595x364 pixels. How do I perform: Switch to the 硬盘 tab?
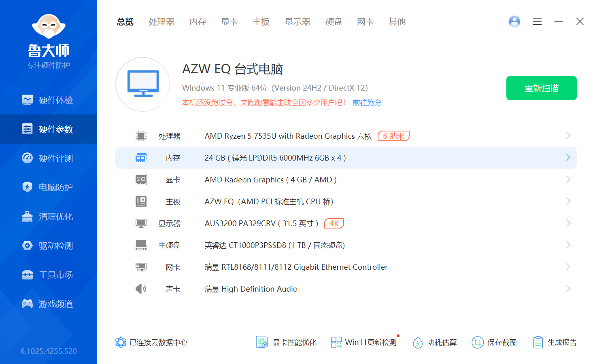pyautogui.click(x=334, y=22)
